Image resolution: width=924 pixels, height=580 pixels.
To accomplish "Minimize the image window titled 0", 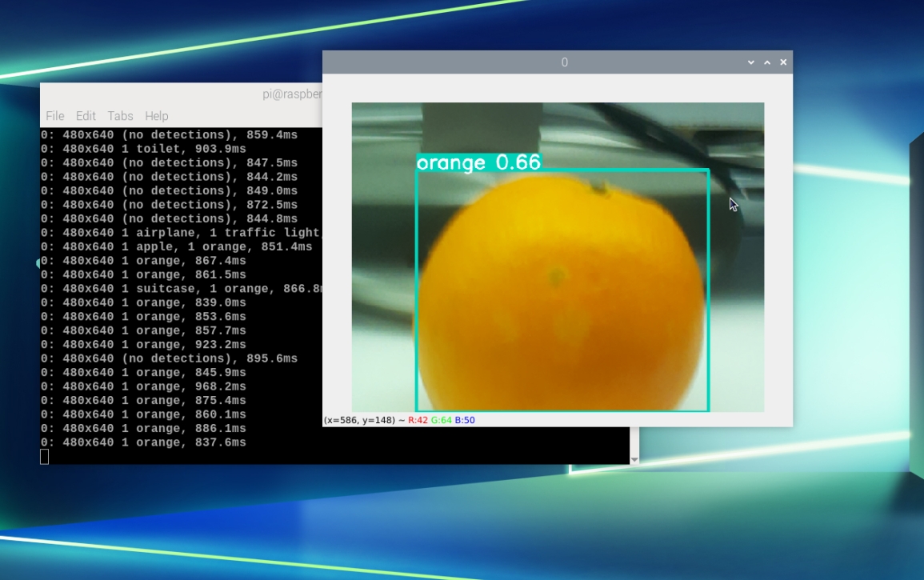I will coord(750,62).
